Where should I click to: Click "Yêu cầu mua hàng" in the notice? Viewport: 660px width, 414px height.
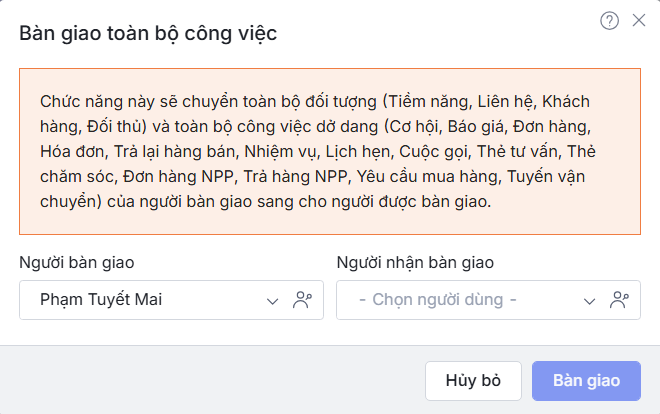click(433, 177)
